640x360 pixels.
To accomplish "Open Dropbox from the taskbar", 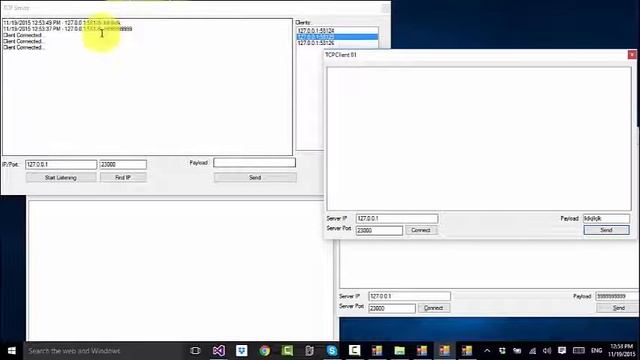I will pyautogui.click(x=242, y=351).
